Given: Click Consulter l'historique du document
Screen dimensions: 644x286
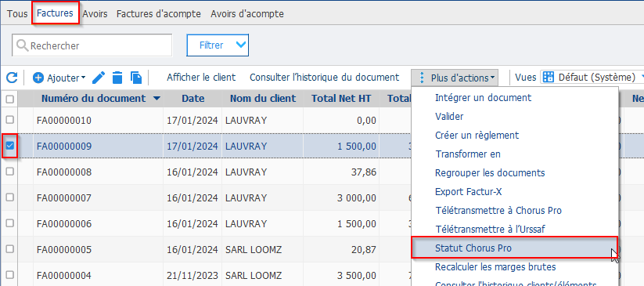Looking at the screenshot, I should [325, 78].
